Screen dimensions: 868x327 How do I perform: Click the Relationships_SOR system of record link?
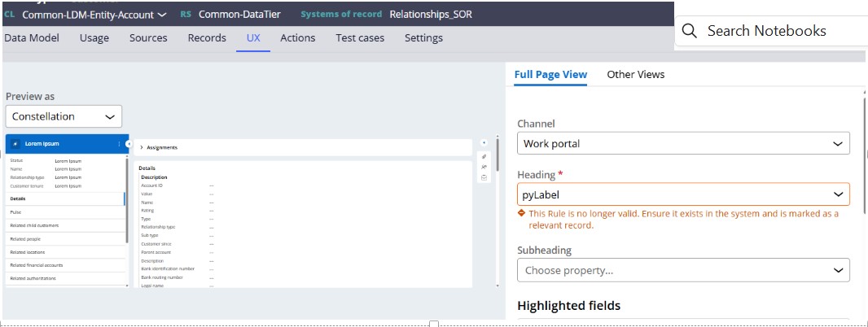click(430, 15)
